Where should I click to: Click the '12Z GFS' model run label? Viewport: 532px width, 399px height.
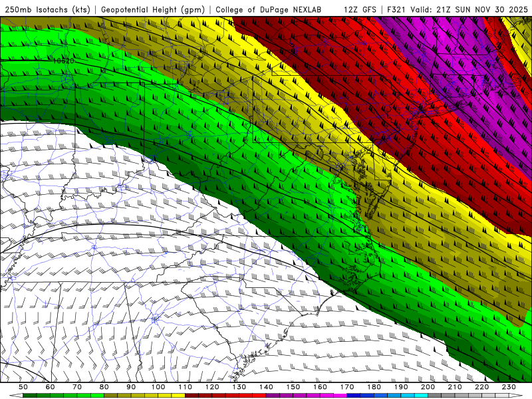click(360, 9)
